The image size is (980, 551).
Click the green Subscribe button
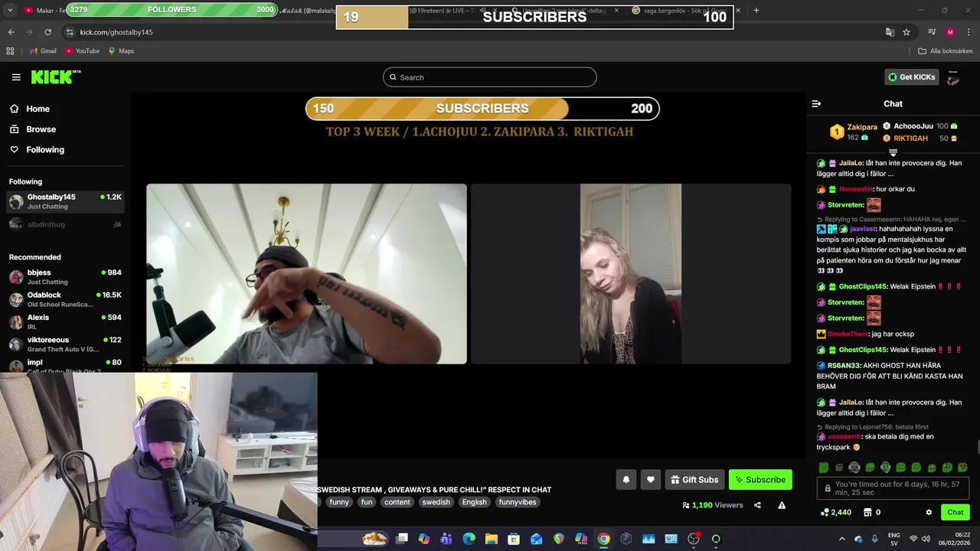pyautogui.click(x=760, y=480)
